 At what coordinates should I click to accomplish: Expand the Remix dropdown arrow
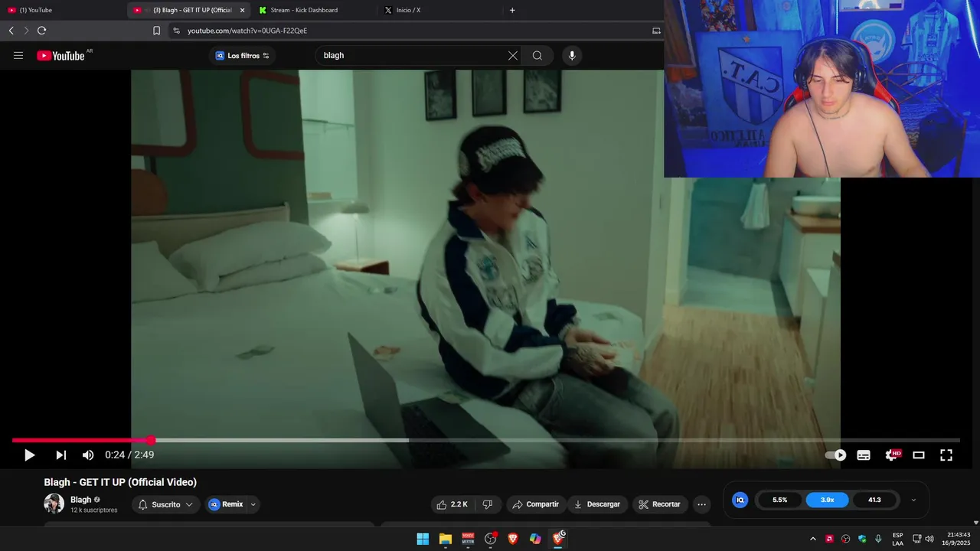click(x=253, y=504)
